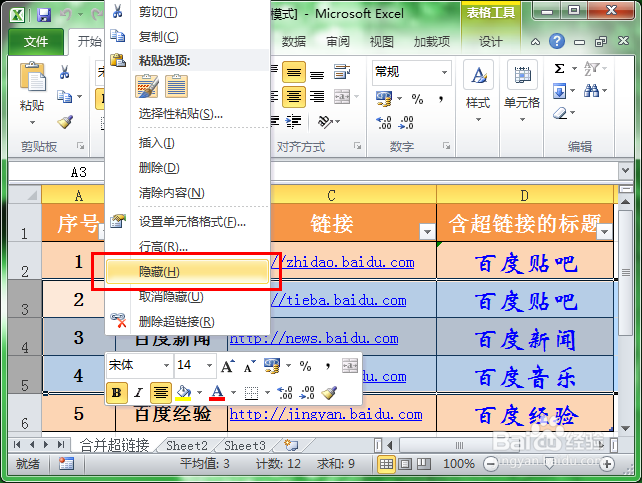642x483 pixels.
Task: Click the ribbon Cut scissors icon
Action: (x=64, y=72)
